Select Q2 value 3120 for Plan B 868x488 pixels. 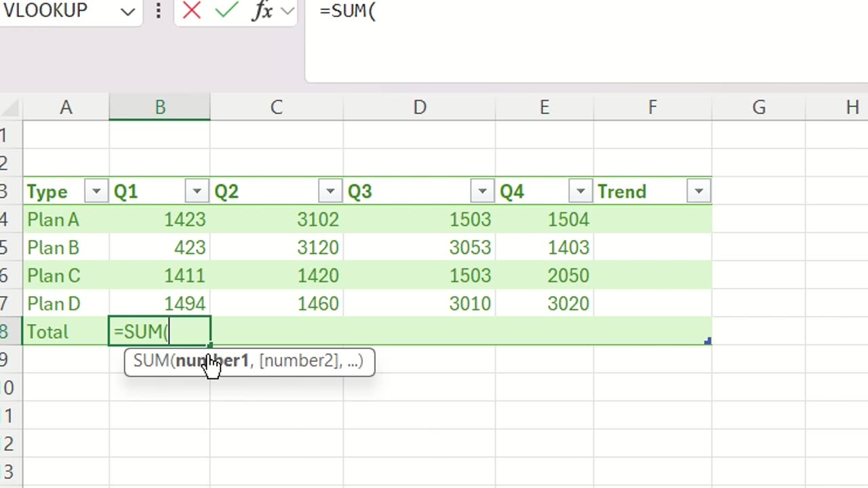tap(277, 247)
